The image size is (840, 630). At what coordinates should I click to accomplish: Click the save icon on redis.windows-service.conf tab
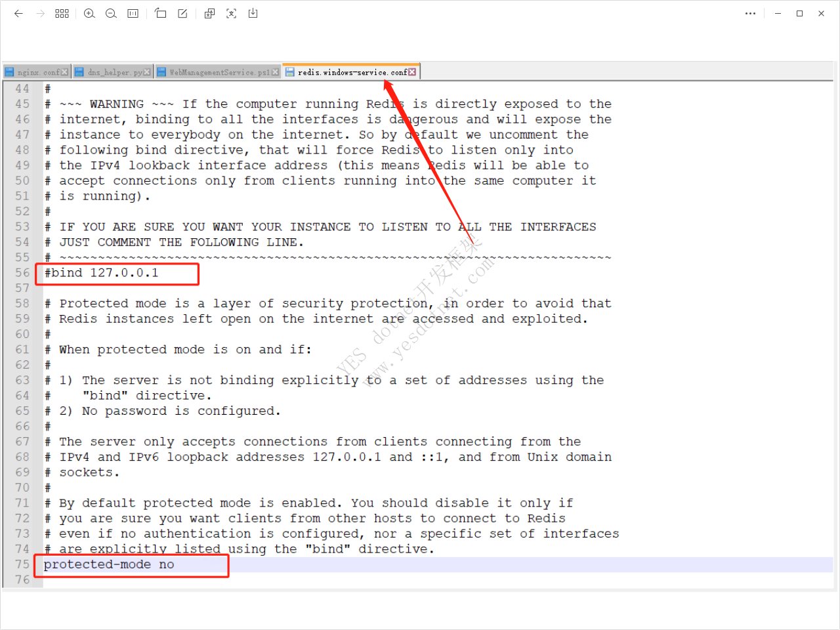[x=289, y=72]
